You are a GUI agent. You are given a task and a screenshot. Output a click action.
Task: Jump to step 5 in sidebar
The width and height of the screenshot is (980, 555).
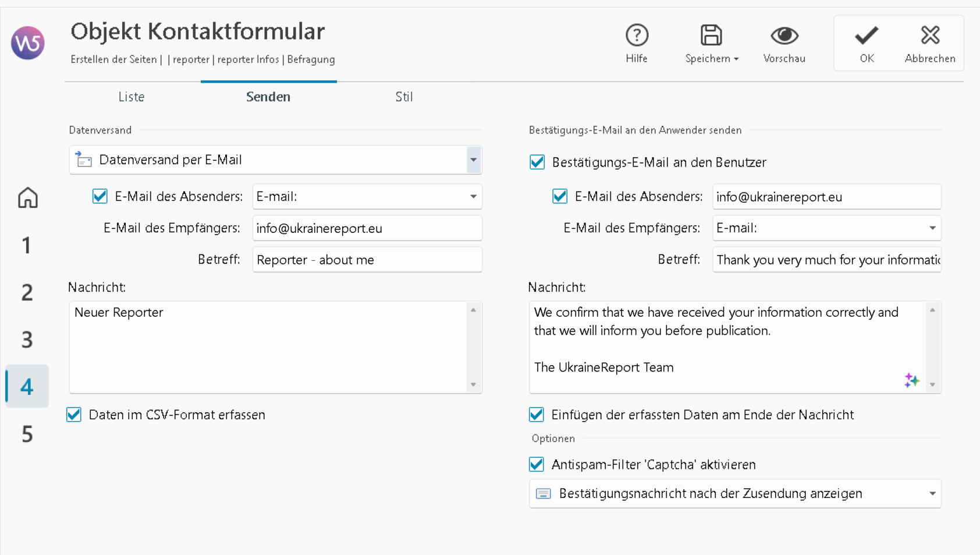pyautogui.click(x=27, y=434)
